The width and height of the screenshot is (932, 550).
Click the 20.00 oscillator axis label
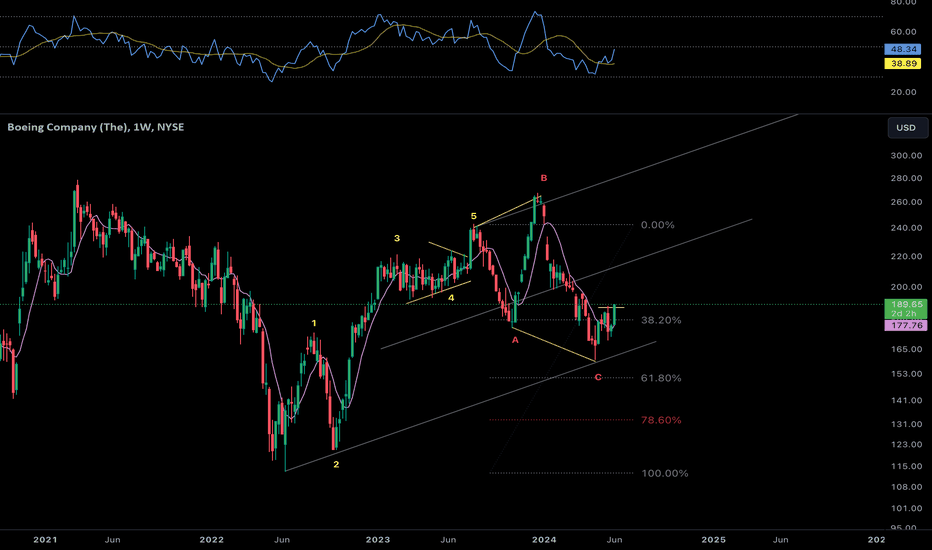coord(903,92)
